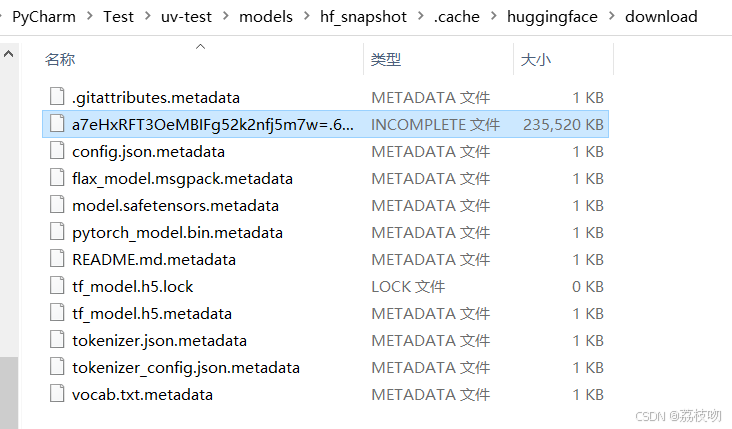Open hf_snapshot in the breadcrumb path
The height and width of the screenshot is (429, 732).
click(x=363, y=17)
